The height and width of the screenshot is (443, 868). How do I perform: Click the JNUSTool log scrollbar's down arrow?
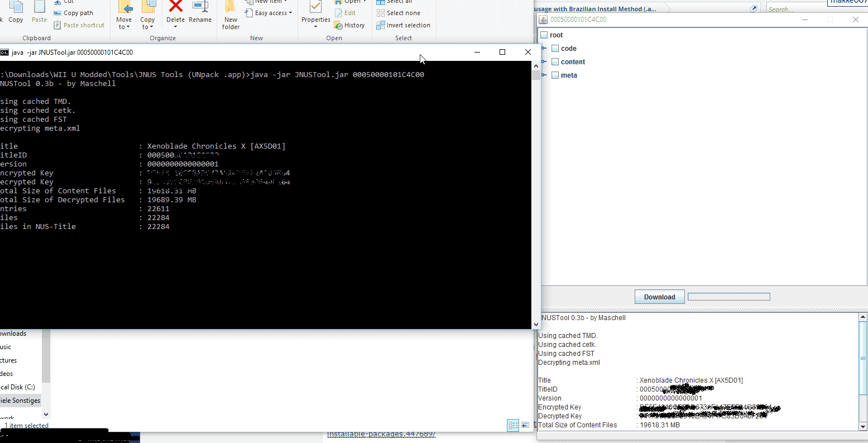point(864,426)
